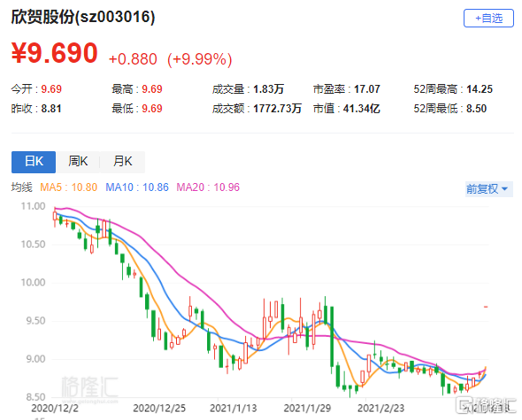Select the 52周最低 8.50 value
The height and width of the screenshot is (420, 522).
click(476, 109)
